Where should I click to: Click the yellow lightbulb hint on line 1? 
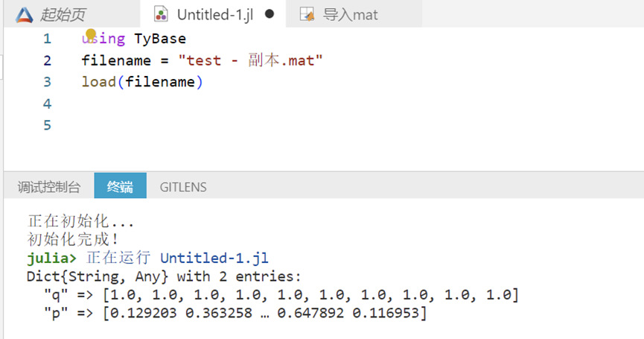click(91, 34)
